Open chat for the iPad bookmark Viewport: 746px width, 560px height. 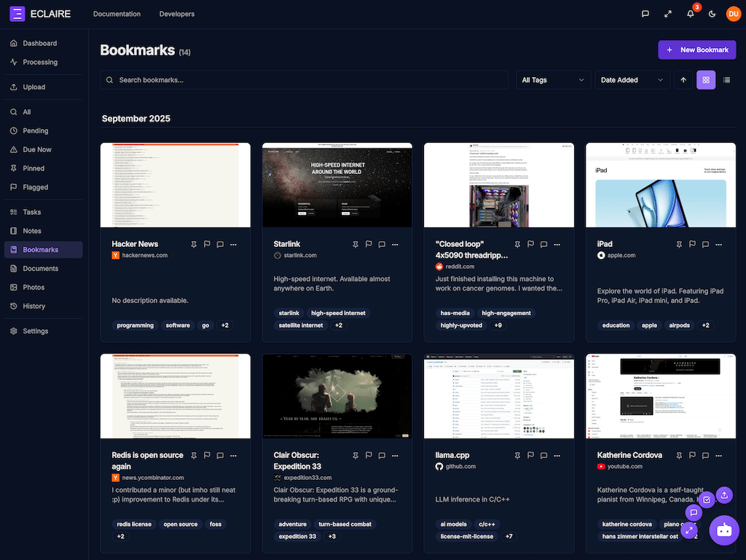click(x=705, y=245)
